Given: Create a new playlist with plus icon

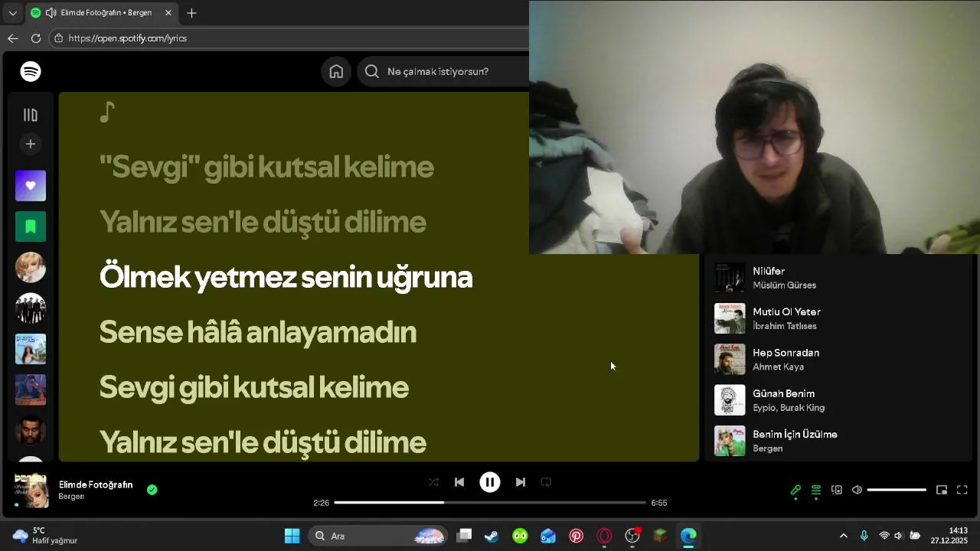Looking at the screenshot, I should [x=31, y=144].
